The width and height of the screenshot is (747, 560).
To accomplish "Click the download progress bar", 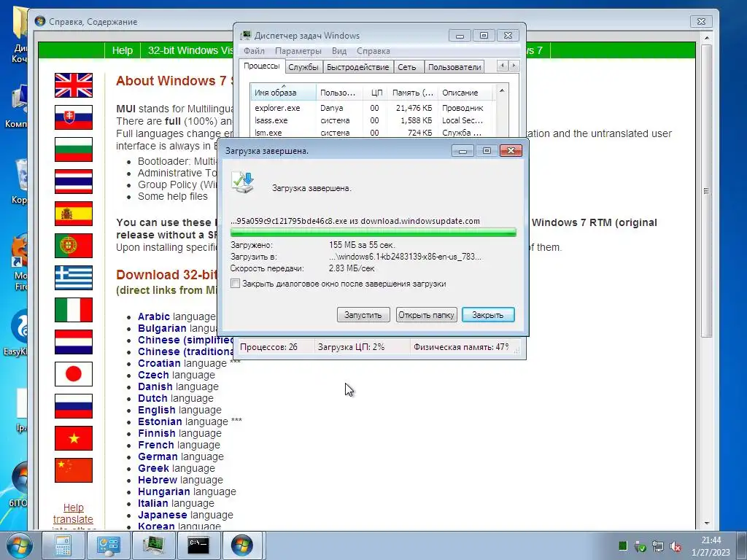I will pyautogui.click(x=373, y=233).
